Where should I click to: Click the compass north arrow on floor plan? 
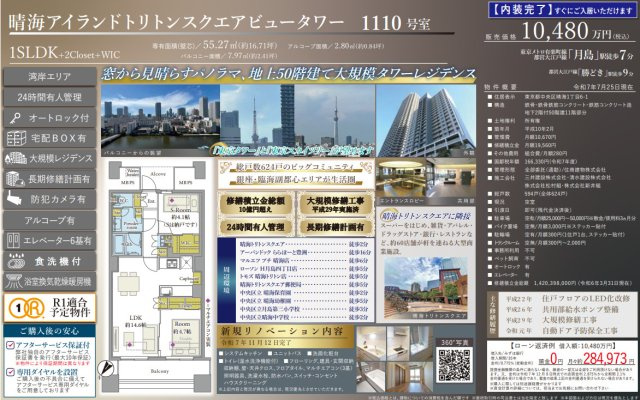coord(107,368)
